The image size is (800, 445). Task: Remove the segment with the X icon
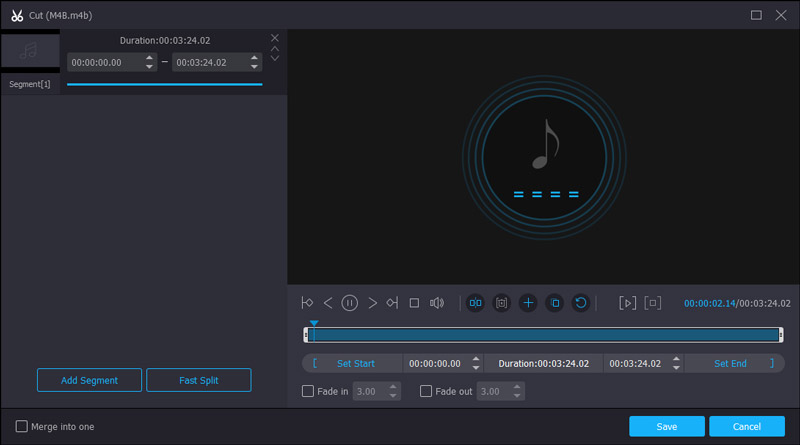(275, 38)
